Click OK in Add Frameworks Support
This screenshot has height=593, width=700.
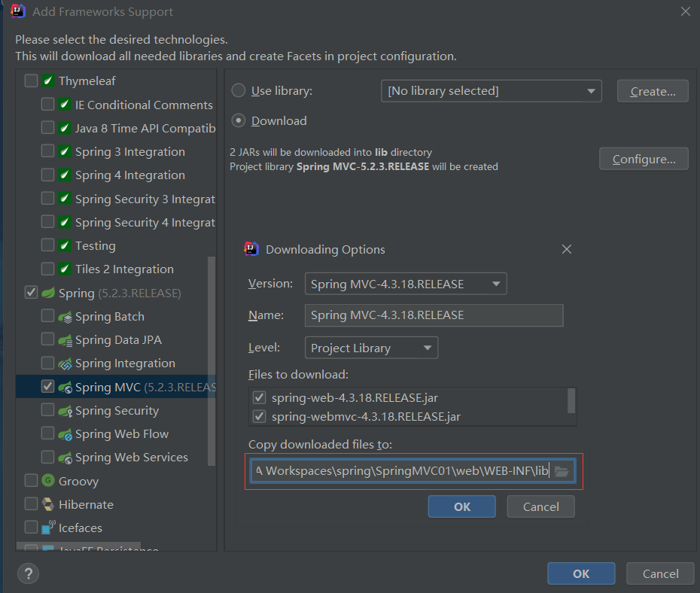(x=581, y=574)
